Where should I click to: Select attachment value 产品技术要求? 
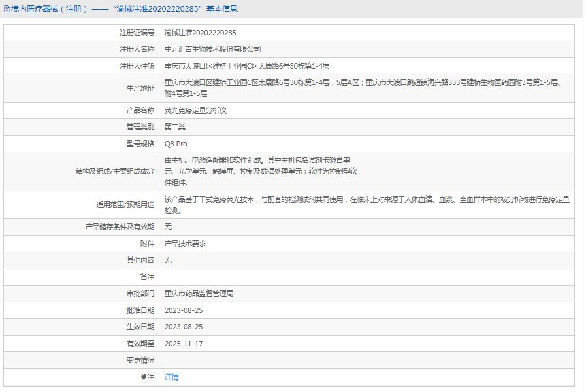click(186, 244)
